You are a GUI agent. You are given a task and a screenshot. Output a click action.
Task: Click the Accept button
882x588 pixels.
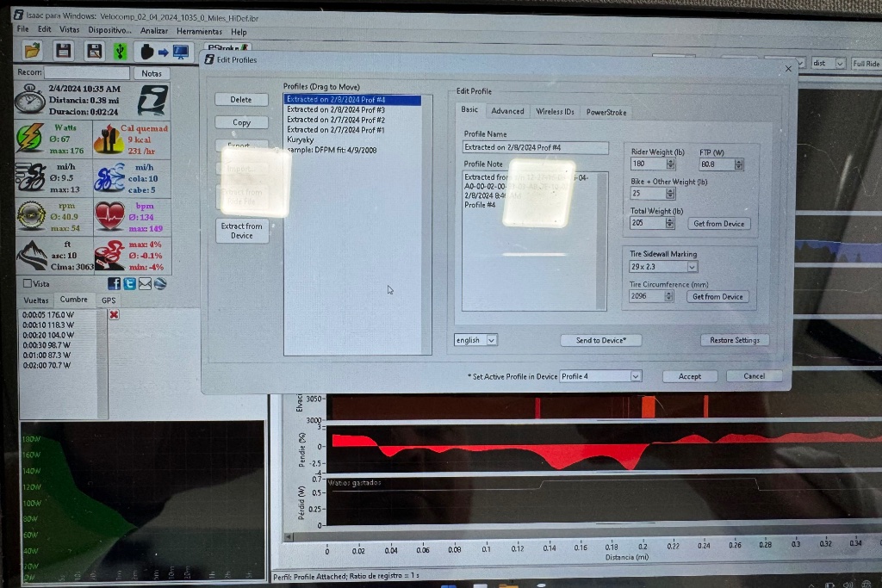tap(690, 376)
